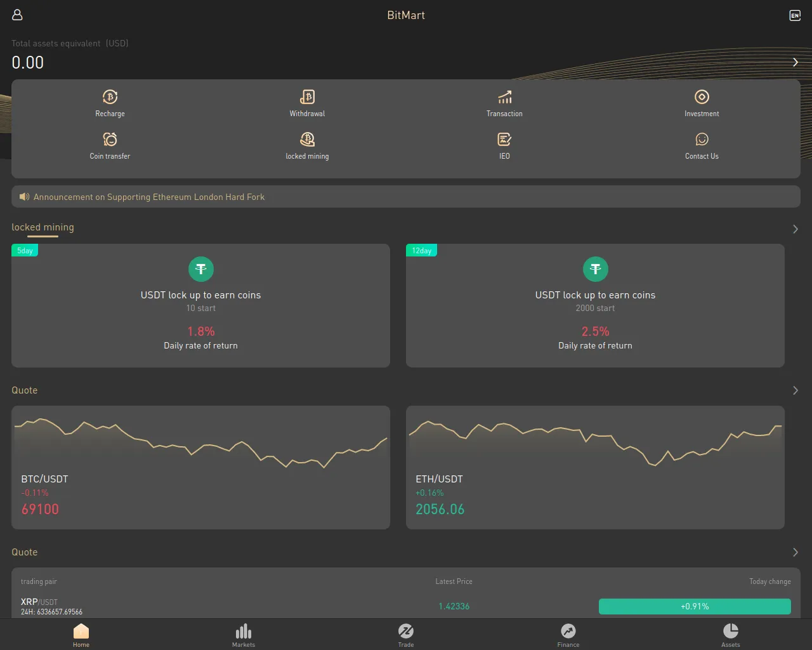The height and width of the screenshot is (650, 812).
Task: Expand total assets details arrow
Action: (796, 62)
